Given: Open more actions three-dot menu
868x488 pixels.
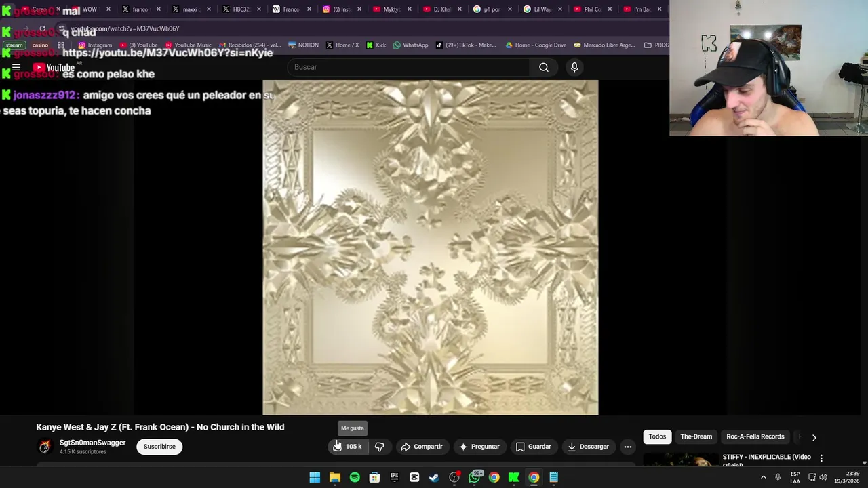Looking at the screenshot, I should coord(628,447).
